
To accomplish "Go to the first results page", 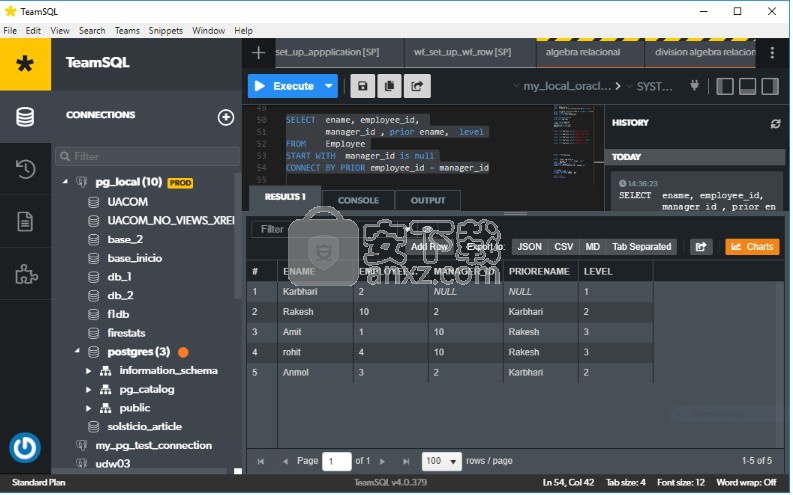I will [x=261, y=462].
